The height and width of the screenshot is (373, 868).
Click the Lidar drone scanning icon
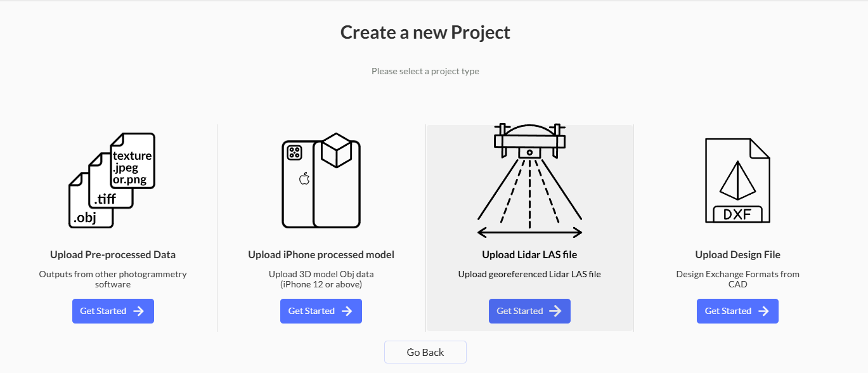(x=529, y=181)
